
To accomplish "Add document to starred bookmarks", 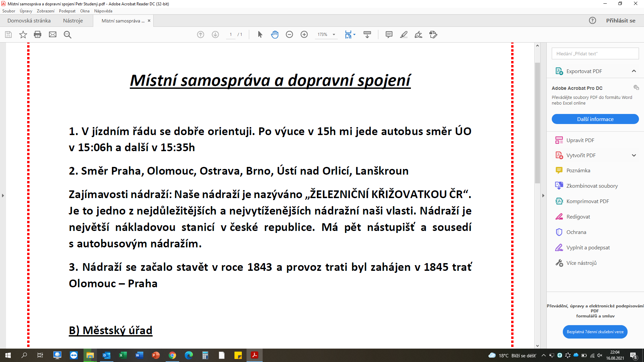I will coord(23,35).
